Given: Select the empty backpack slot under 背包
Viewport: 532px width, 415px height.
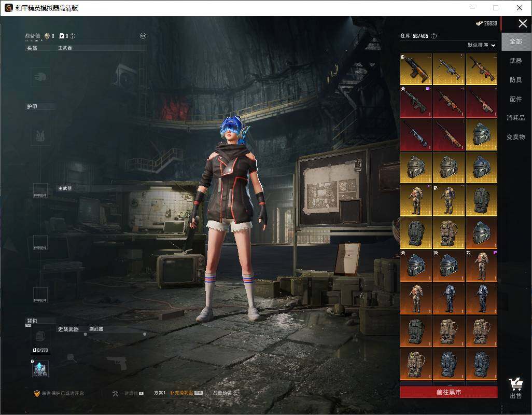Looking at the screenshot, I should pos(40,337).
